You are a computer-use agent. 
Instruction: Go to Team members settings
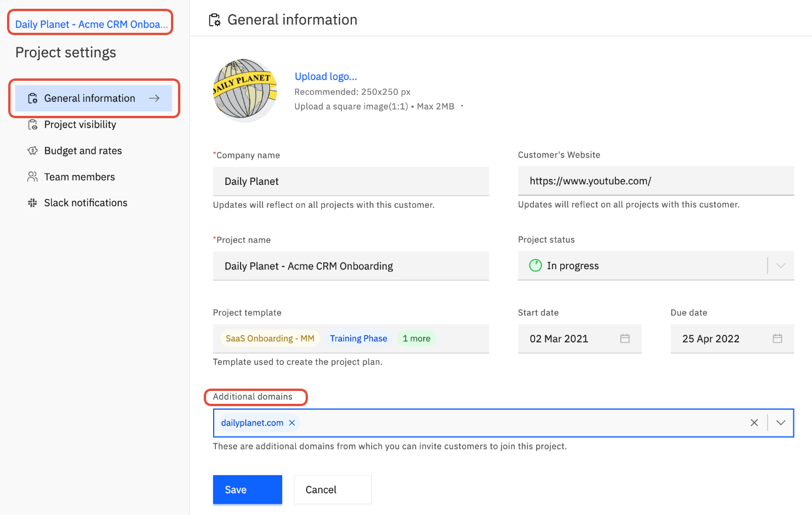click(x=80, y=177)
